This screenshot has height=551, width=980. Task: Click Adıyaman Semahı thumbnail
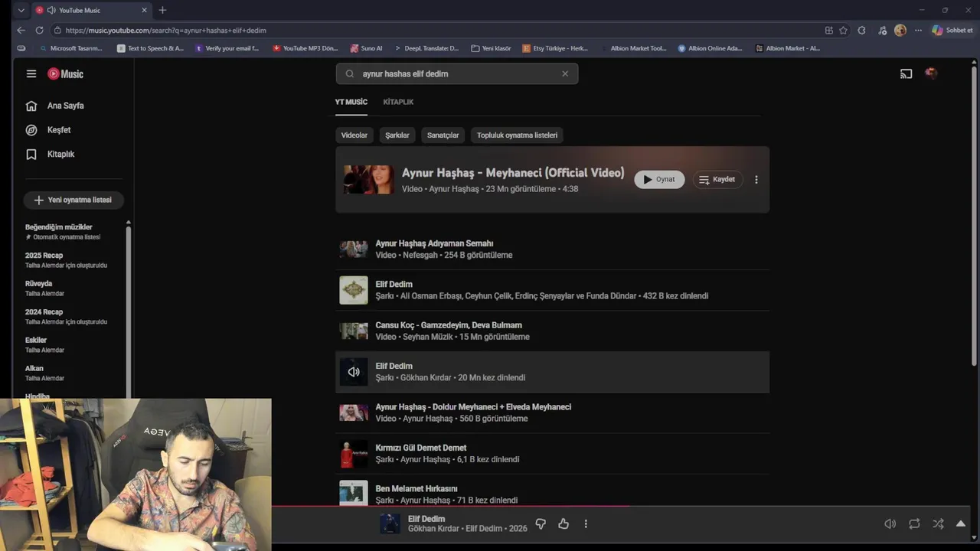[354, 249]
